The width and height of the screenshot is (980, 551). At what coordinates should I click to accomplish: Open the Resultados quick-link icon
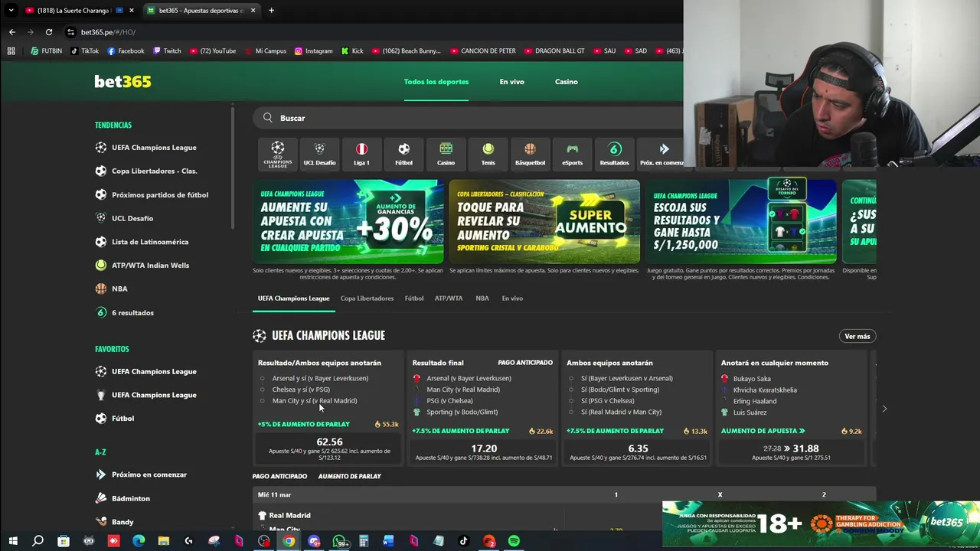pos(614,154)
